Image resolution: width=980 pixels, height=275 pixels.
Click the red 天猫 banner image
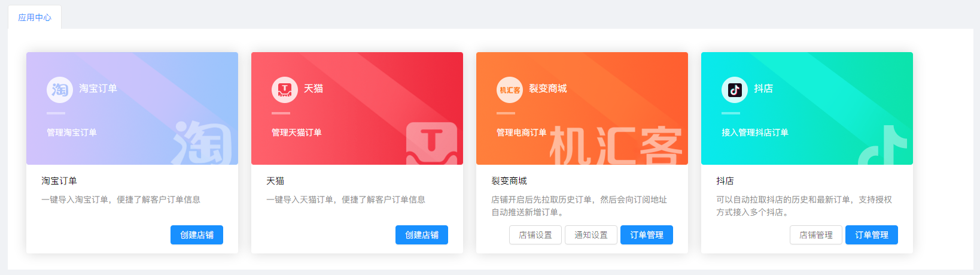[357, 108]
